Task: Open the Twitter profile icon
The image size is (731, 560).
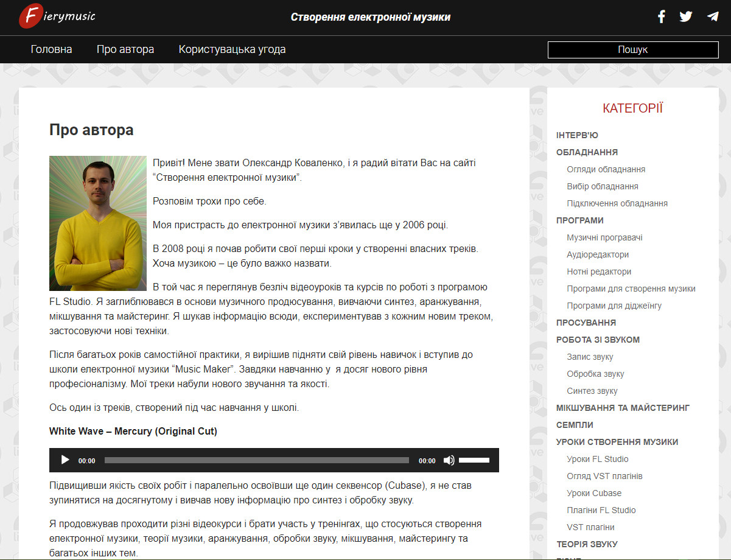Action: click(686, 17)
